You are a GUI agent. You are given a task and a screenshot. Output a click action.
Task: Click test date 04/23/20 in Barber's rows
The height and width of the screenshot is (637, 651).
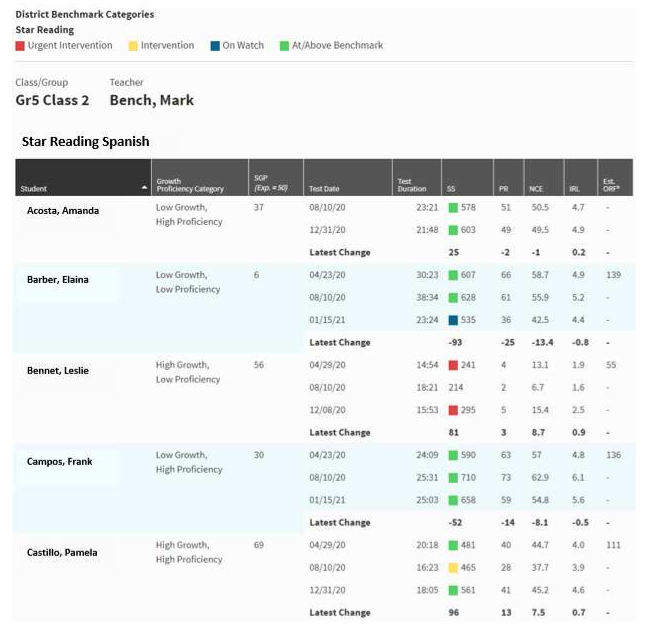pyautogui.click(x=327, y=275)
